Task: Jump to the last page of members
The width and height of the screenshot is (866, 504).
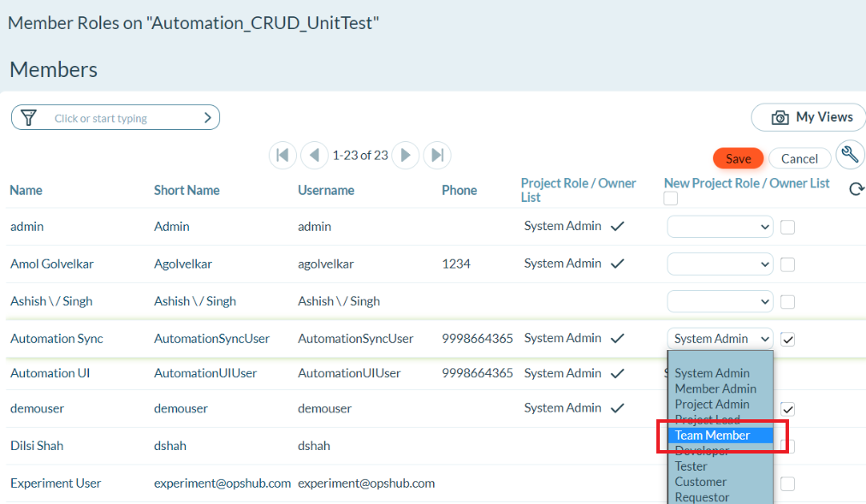Action: click(x=437, y=155)
